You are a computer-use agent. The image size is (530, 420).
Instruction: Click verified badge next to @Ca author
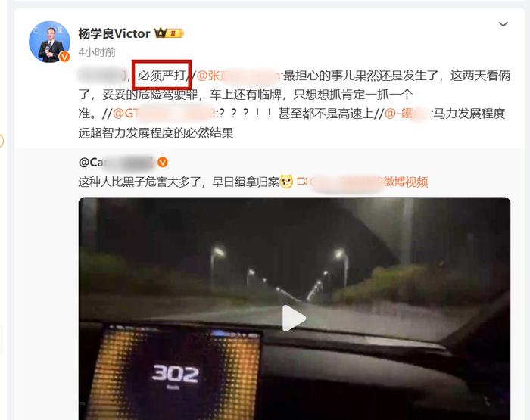pos(163,163)
